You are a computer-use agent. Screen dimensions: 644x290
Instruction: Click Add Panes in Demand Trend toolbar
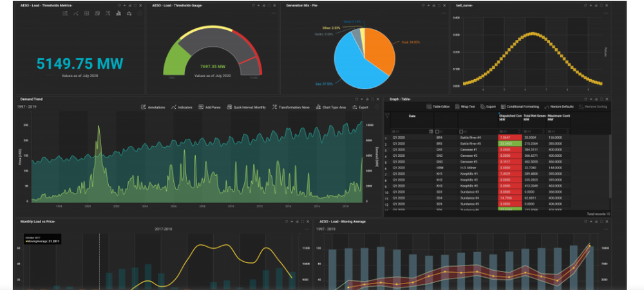tap(209, 107)
